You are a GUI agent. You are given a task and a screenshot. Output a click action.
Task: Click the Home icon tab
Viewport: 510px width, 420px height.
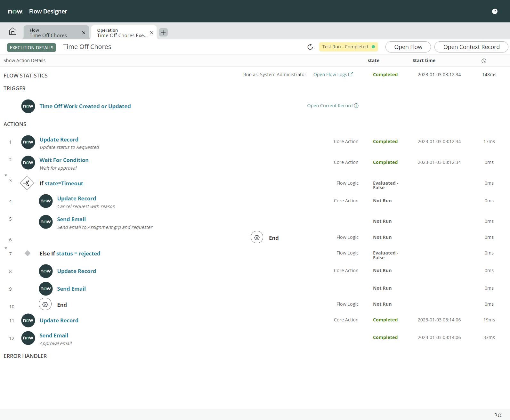pyautogui.click(x=13, y=31)
